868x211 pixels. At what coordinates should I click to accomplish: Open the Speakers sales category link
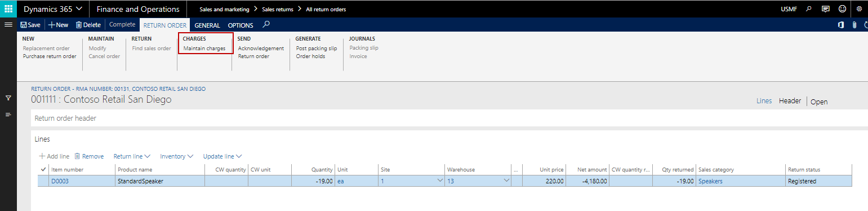point(710,181)
